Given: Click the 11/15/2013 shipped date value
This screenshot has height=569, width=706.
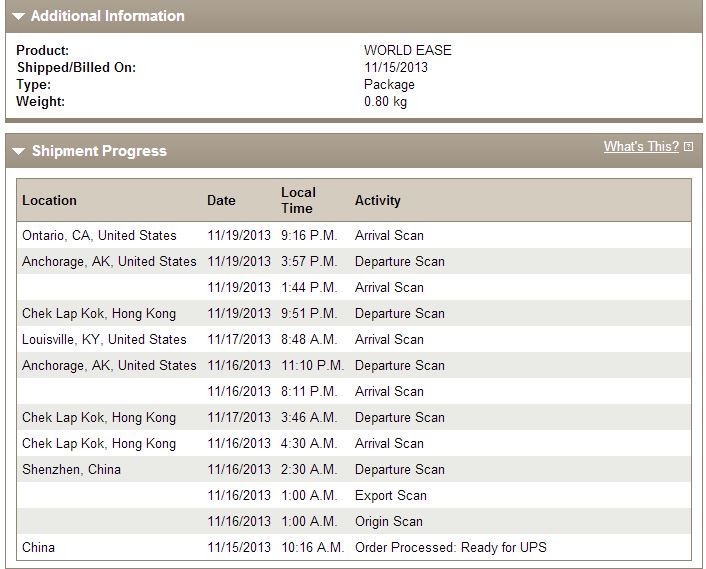Looking at the screenshot, I should pos(396,68).
